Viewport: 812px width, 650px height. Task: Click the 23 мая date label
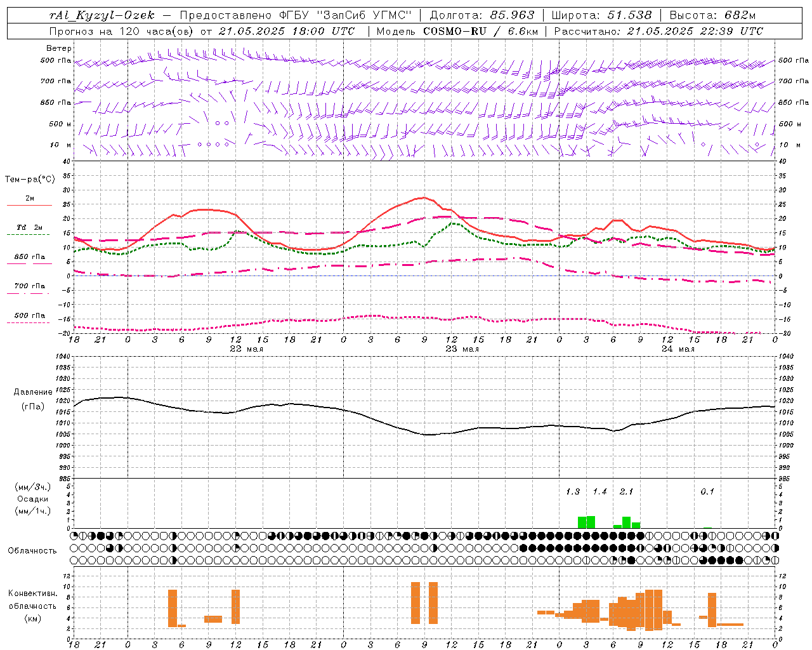462,349
